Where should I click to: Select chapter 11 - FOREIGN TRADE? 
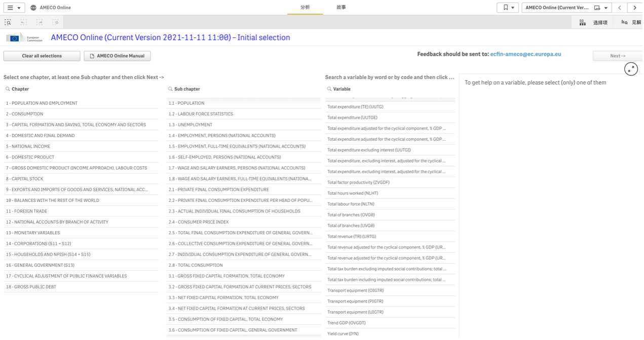pos(81,211)
